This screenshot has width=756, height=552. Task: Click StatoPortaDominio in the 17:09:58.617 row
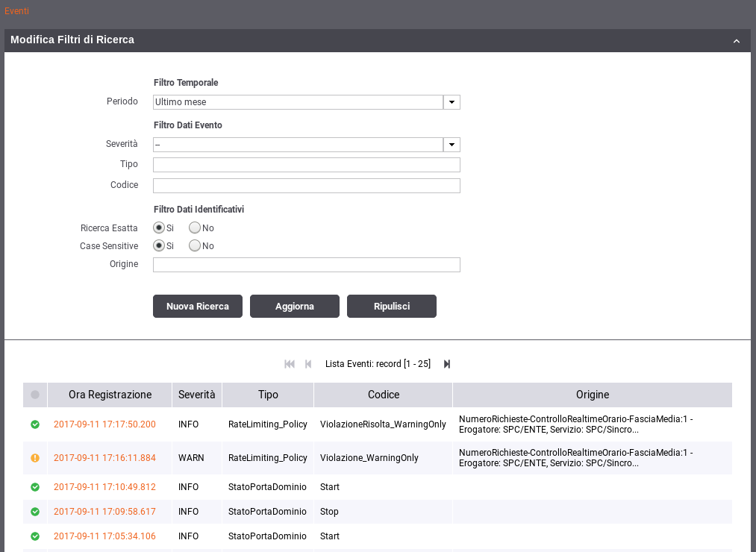tap(267, 512)
